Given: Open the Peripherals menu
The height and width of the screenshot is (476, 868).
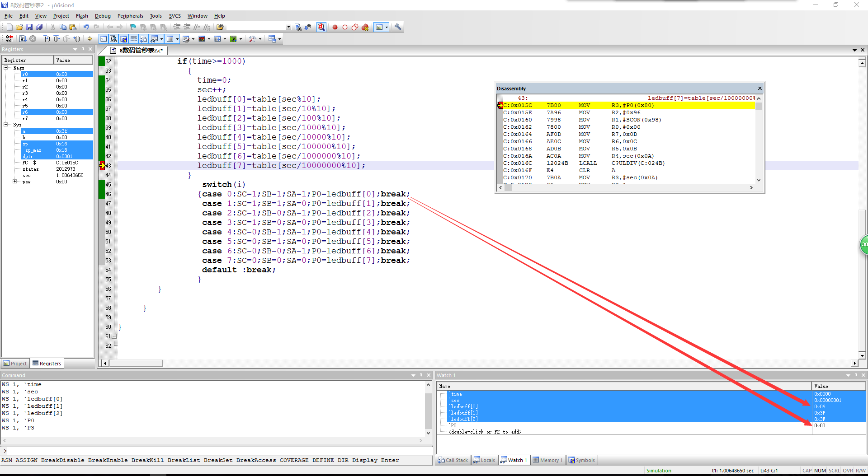Looking at the screenshot, I should click(130, 16).
